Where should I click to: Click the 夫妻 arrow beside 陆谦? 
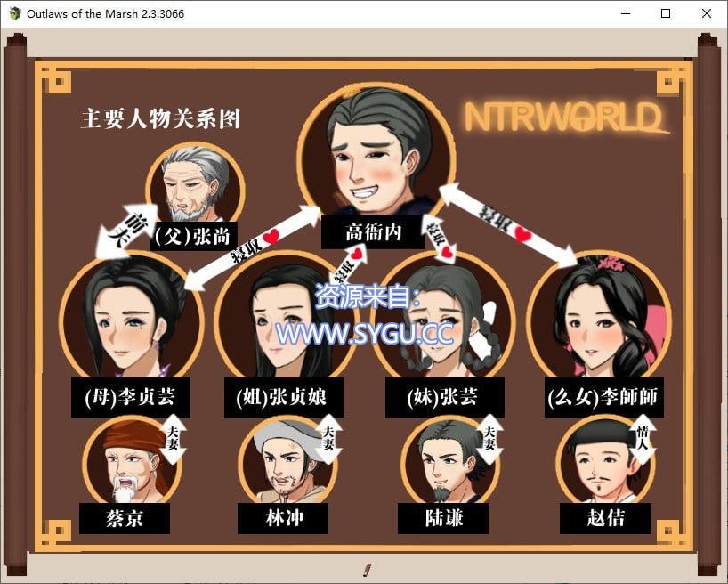(489, 439)
